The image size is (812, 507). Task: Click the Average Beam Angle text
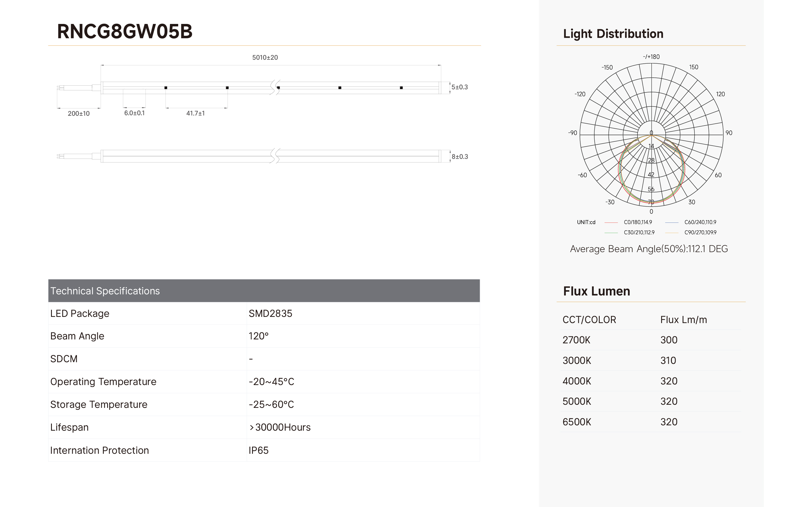[x=648, y=249]
